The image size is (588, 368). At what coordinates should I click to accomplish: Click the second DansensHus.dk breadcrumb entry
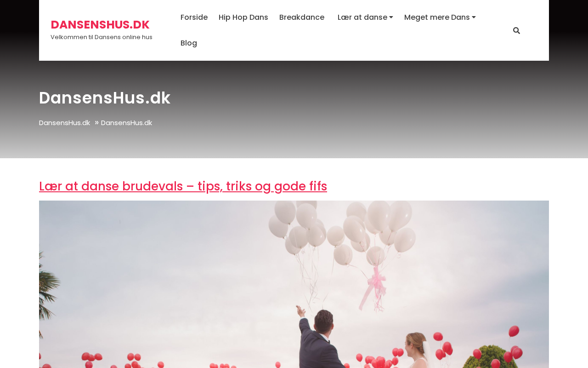126,123
